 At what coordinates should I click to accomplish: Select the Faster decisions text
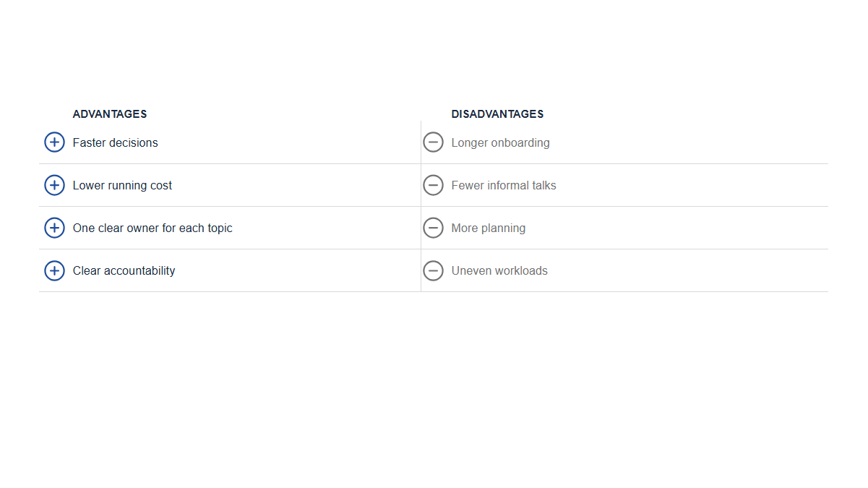[x=116, y=143]
